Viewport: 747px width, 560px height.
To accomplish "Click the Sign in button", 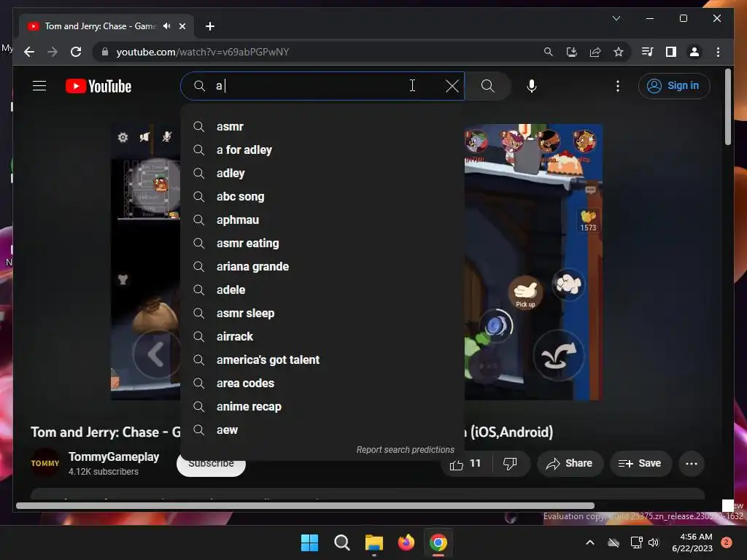I will [673, 86].
